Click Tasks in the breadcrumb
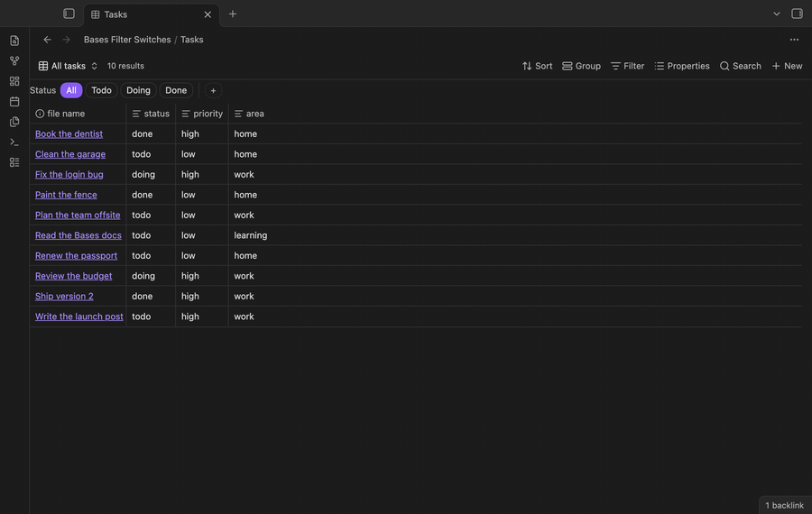The height and width of the screenshot is (514, 812). click(x=191, y=40)
